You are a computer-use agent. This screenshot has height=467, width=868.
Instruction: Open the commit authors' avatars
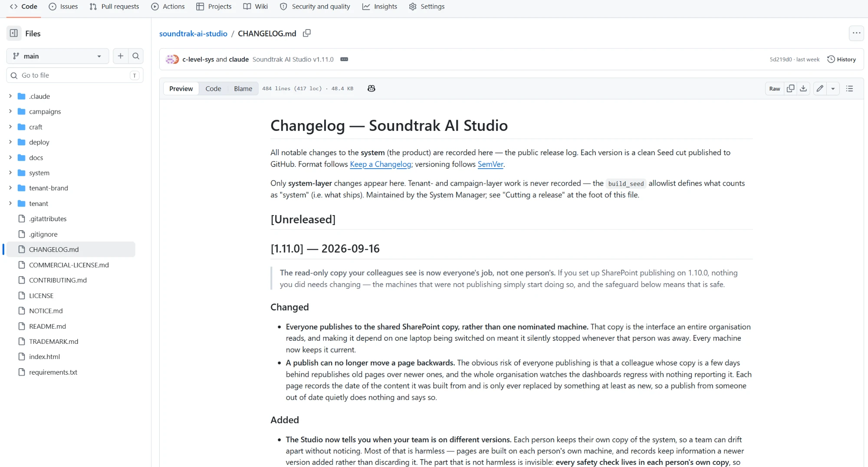point(172,59)
